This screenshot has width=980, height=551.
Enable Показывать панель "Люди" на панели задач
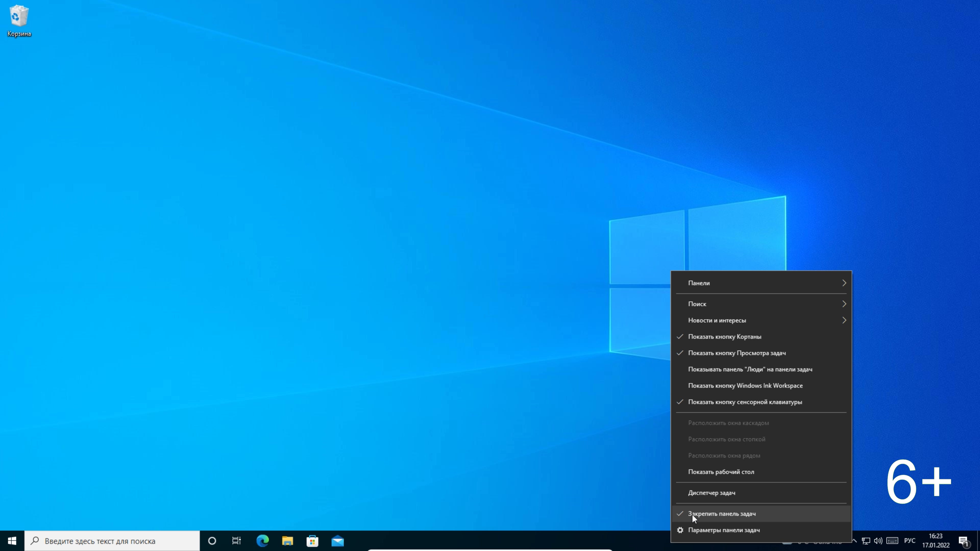[761, 369]
